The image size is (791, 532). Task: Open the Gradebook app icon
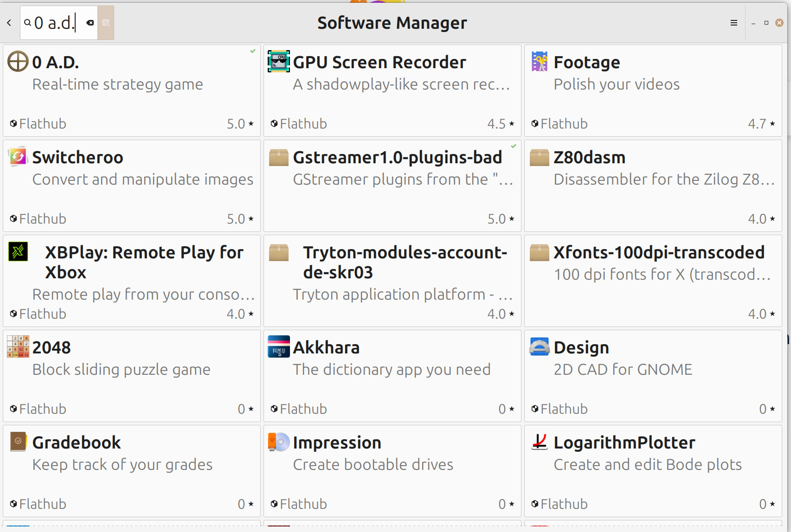pyautogui.click(x=18, y=442)
